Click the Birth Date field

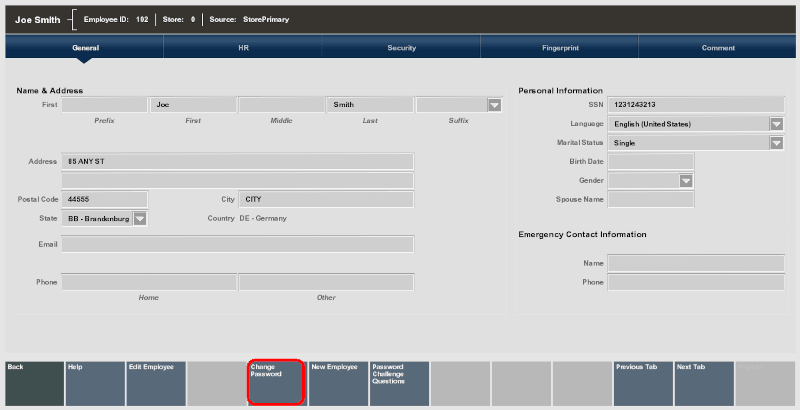(x=651, y=162)
